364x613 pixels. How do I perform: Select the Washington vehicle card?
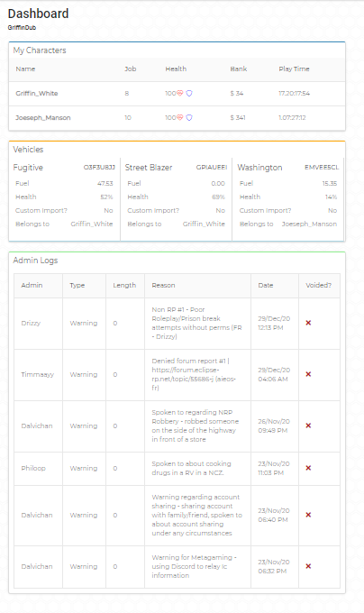288,199
